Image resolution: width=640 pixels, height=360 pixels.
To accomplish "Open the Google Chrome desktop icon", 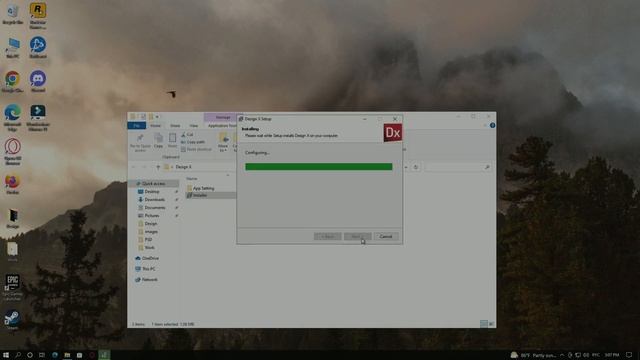I will pyautogui.click(x=13, y=82).
